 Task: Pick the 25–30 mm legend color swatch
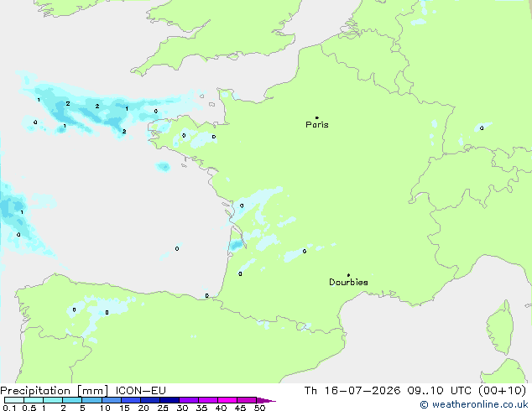(x=170, y=400)
